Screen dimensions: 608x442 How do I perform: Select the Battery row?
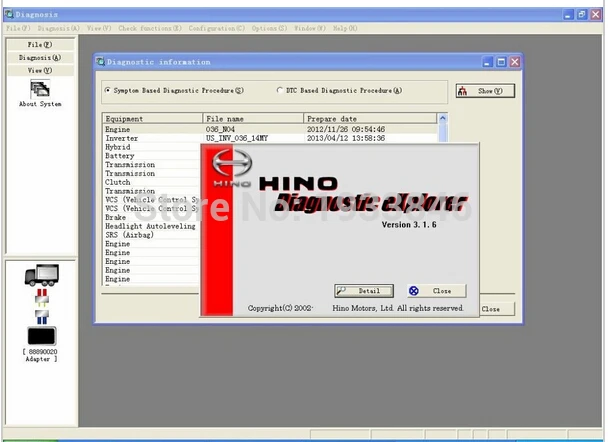coord(152,156)
